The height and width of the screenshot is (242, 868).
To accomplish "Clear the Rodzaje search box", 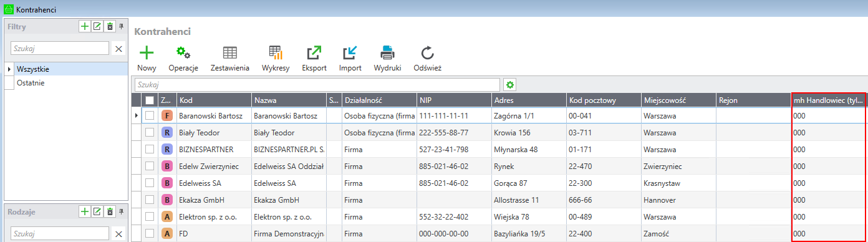I will (x=118, y=233).
